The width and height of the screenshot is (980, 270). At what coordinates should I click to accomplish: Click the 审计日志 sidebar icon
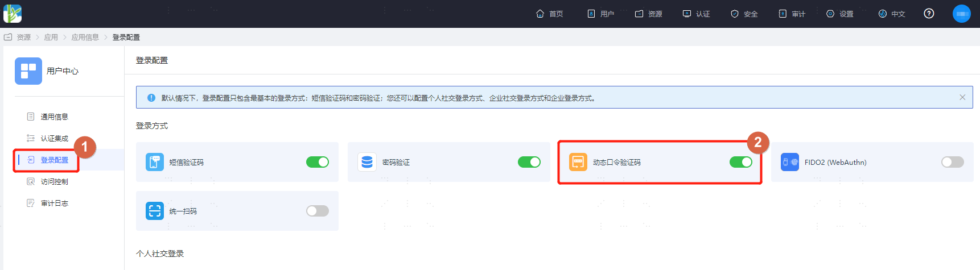coord(31,203)
